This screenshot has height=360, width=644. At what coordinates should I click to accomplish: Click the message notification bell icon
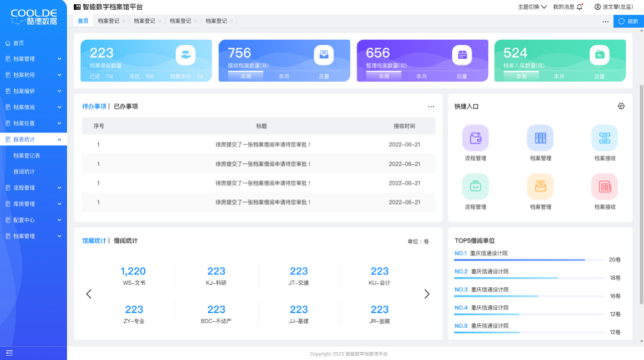[579, 6]
